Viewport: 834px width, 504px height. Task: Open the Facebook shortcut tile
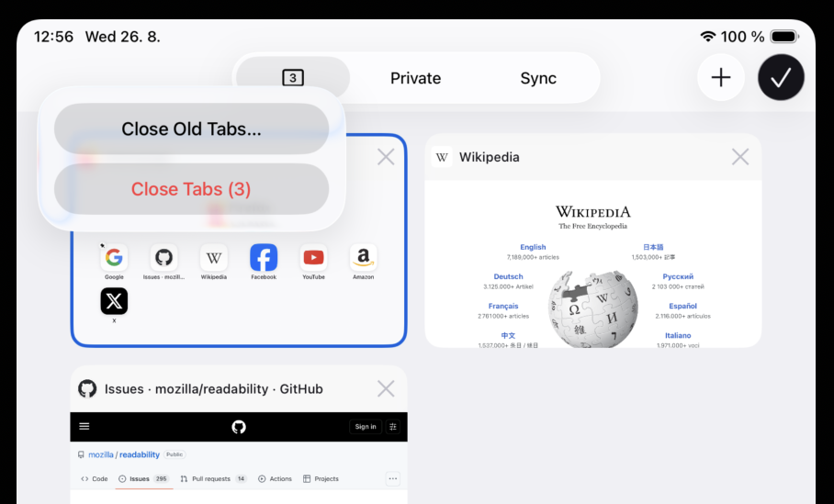pyautogui.click(x=264, y=262)
